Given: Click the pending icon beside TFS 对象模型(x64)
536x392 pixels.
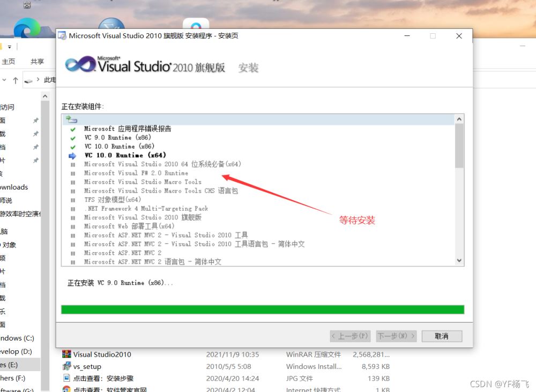Looking at the screenshot, I should [x=73, y=200].
